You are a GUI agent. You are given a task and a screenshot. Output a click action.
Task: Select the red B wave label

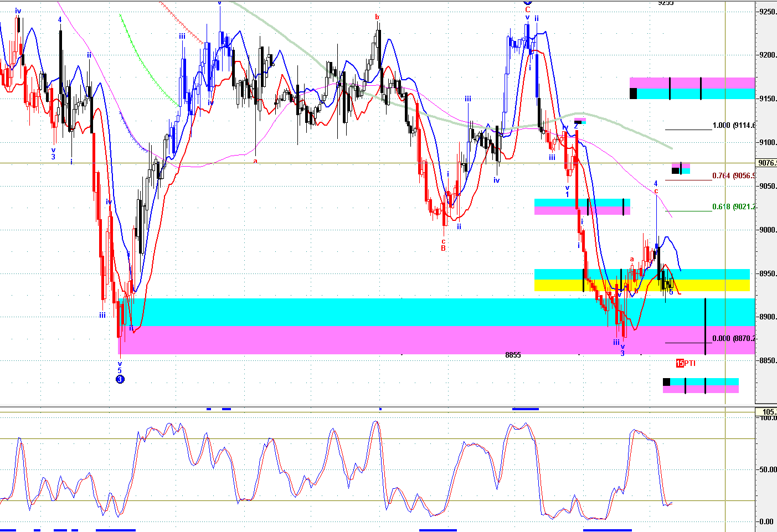pos(443,249)
